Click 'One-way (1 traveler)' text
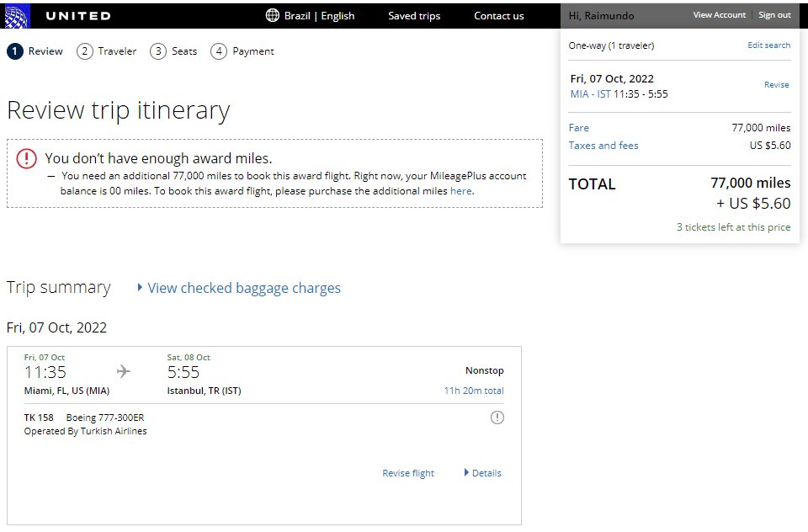808x532 pixels. point(611,45)
